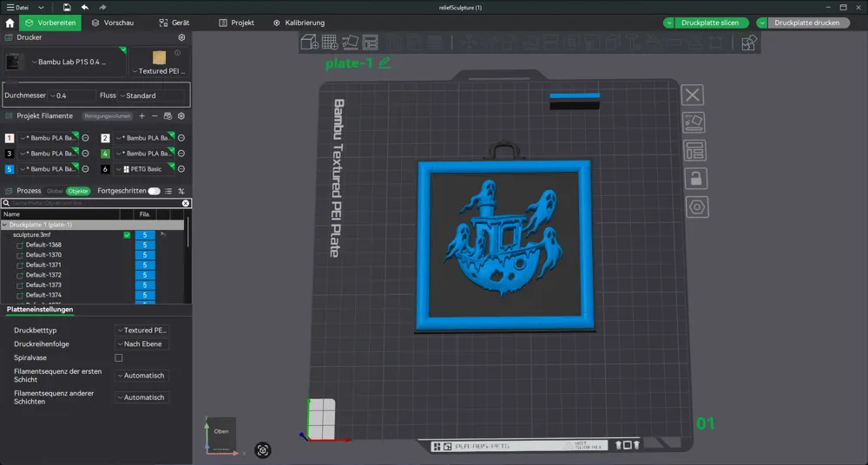The image size is (868, 465).
Task: Collapse Druckplatte 1 (plate-1) tree node
Action: click(4, 226)
